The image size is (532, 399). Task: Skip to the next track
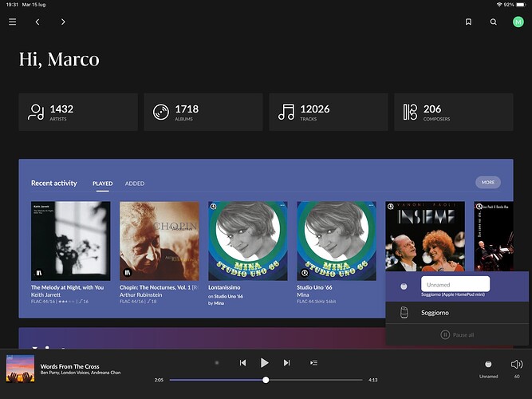coord(286,363)
